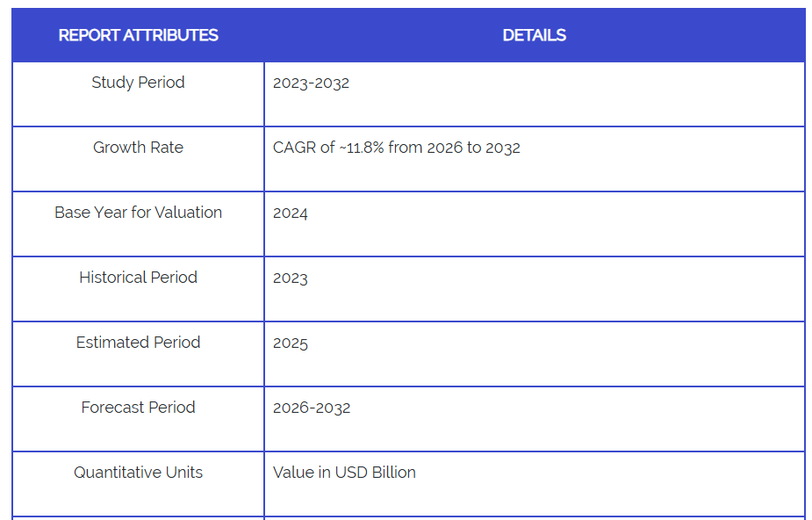This screenshot has height=520, width=812.
Task: Click the Value in USD Billion text
Action: pos(344,473)
